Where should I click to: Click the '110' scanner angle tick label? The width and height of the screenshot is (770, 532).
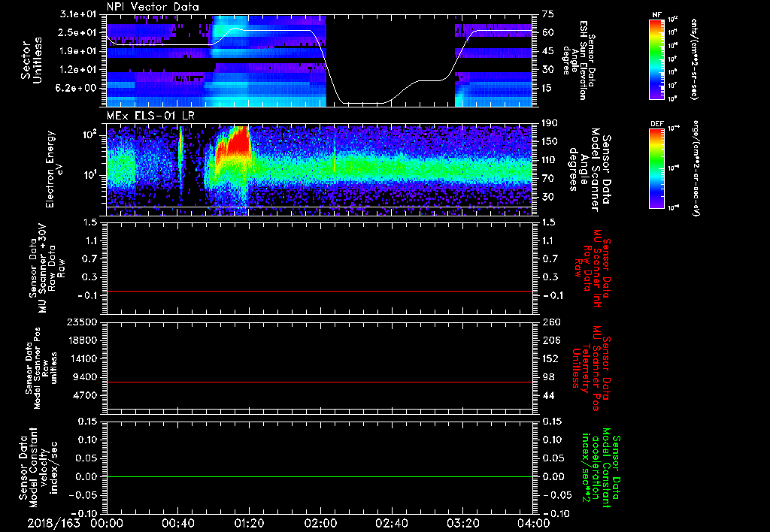tap(550, 160)
